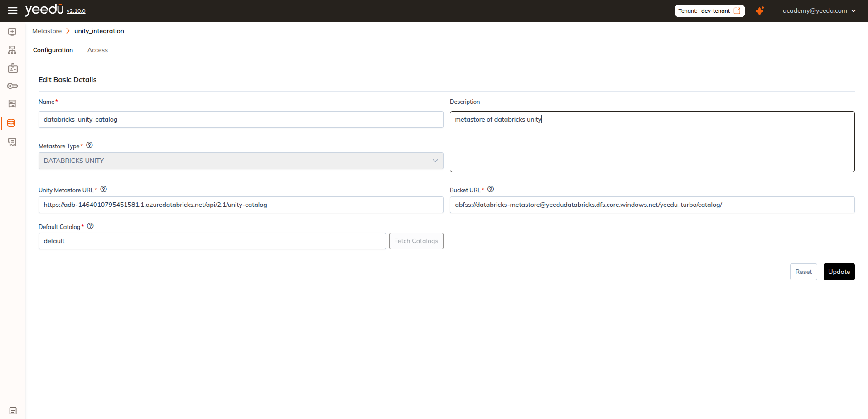This screenshot has width=868, height=419.
Task: Show help for Default Catalog
Action: click(91, 226)
